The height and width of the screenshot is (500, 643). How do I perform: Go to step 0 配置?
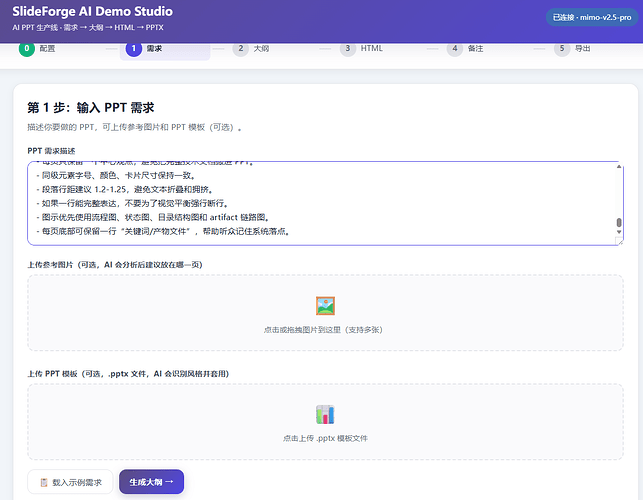[x=37, y=48]
